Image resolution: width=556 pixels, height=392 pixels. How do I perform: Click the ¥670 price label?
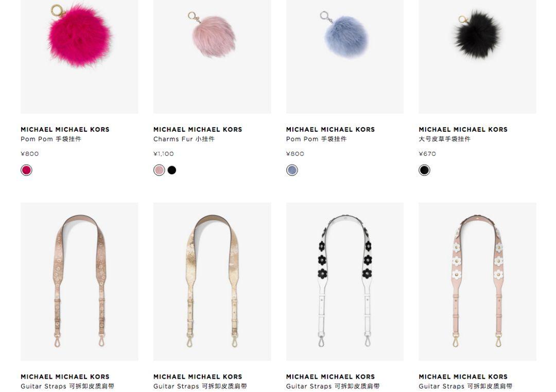pos(427,154)
